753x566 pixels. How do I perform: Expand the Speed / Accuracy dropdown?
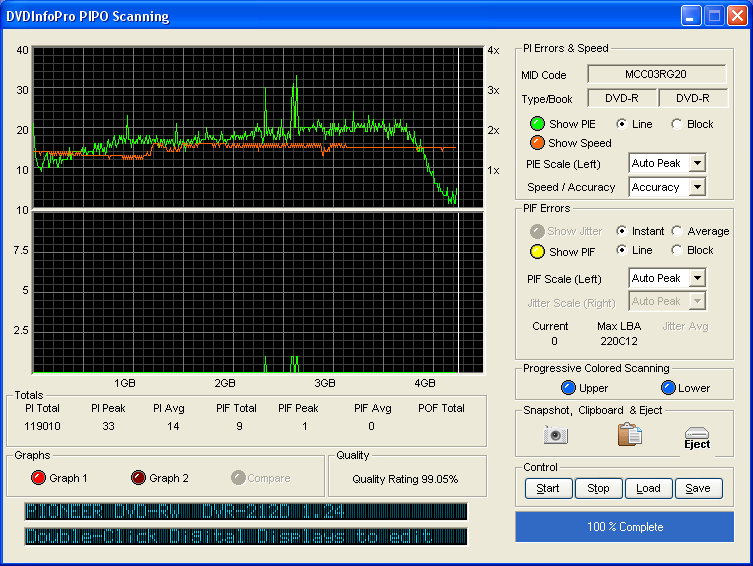click(697, 187)
